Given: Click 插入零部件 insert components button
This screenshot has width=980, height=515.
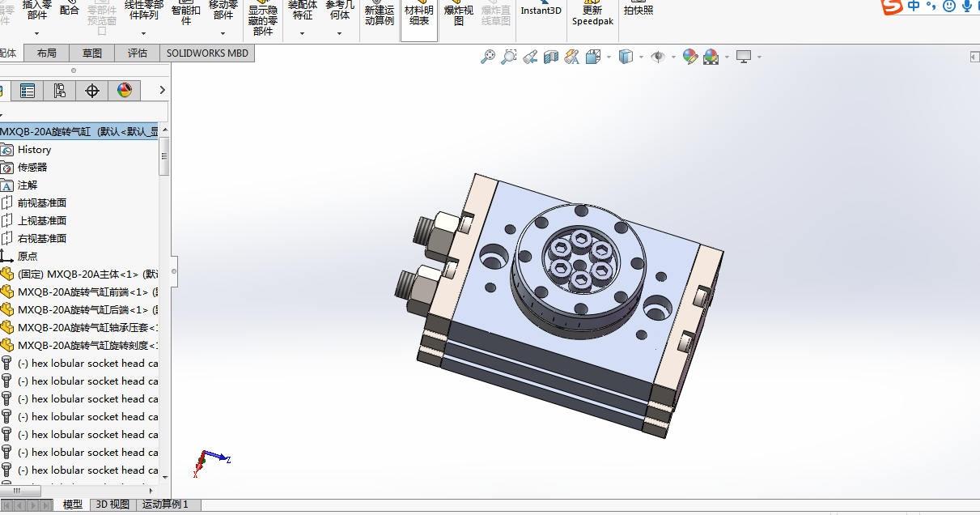Looking at the screenshot, I should tap(37, 10).
